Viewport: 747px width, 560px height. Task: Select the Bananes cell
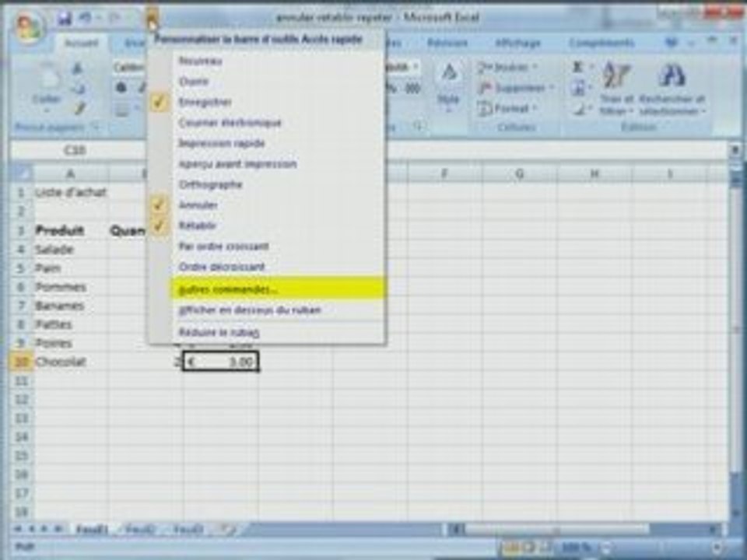pyautogui.click(x=71, y=306)
